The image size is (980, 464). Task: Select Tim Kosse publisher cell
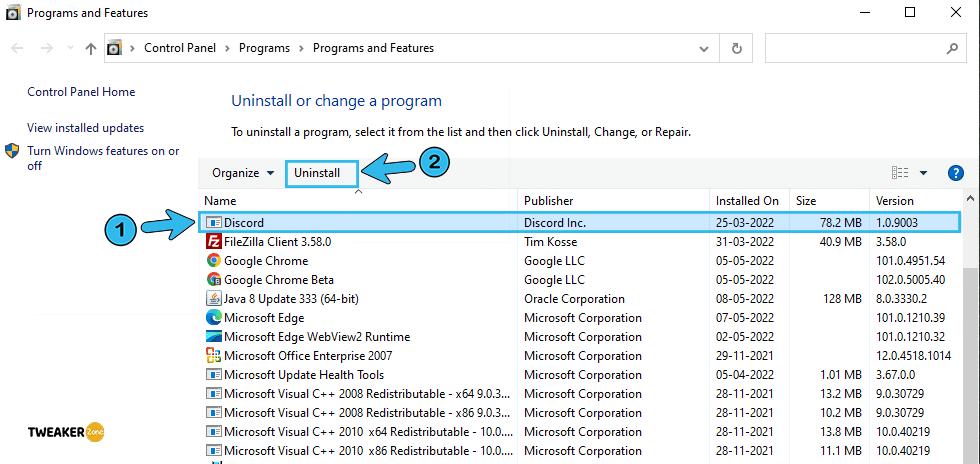(551, 241)
